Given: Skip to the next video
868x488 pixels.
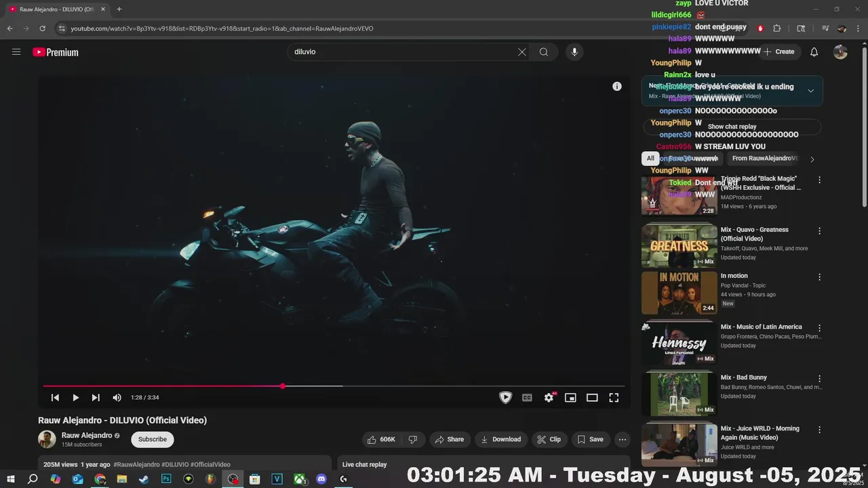Looking at the screenshot, I should pyautogui.click(x=96, y=398).
